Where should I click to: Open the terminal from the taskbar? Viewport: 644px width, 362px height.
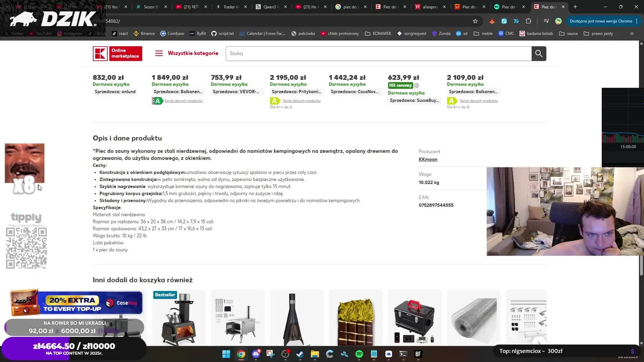pos(403,354)
